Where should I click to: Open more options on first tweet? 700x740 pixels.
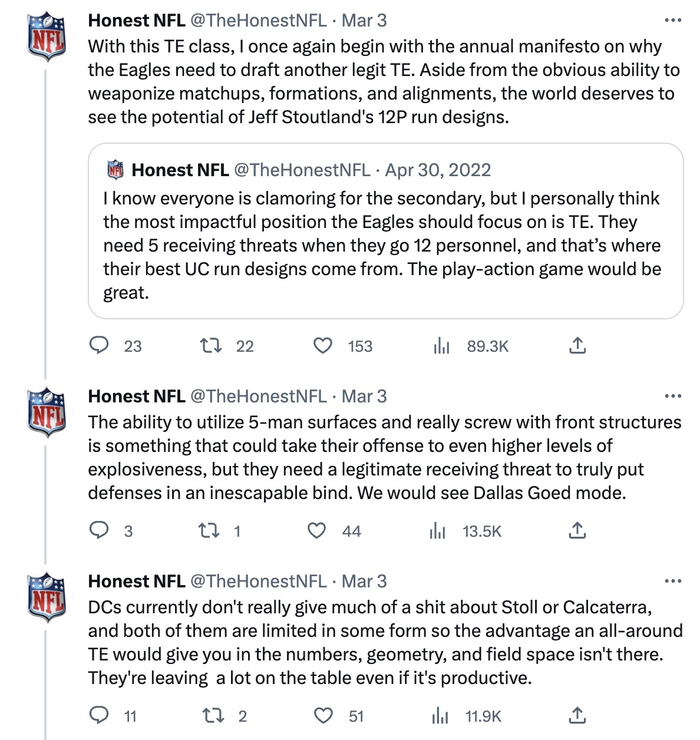click(672, 20)
